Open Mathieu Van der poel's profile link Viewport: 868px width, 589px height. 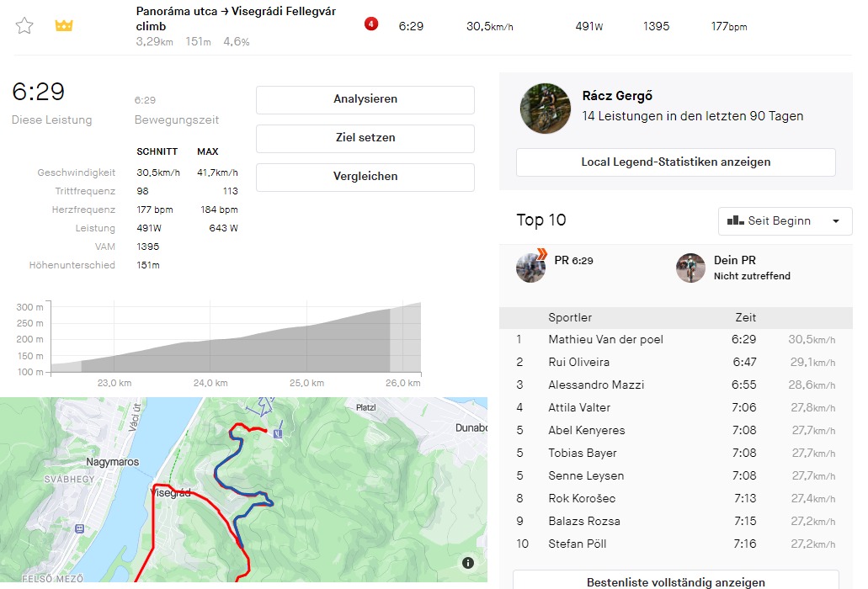[605, 340]
